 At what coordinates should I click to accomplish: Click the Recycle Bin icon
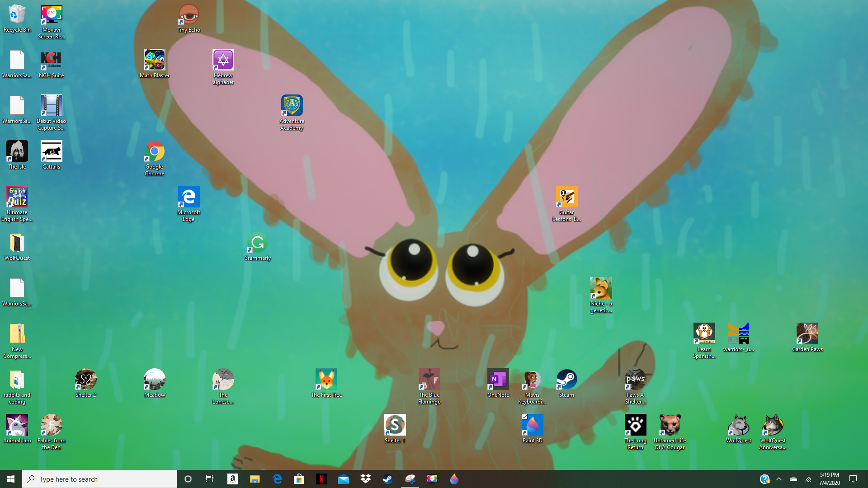click(x=17, y=15)
